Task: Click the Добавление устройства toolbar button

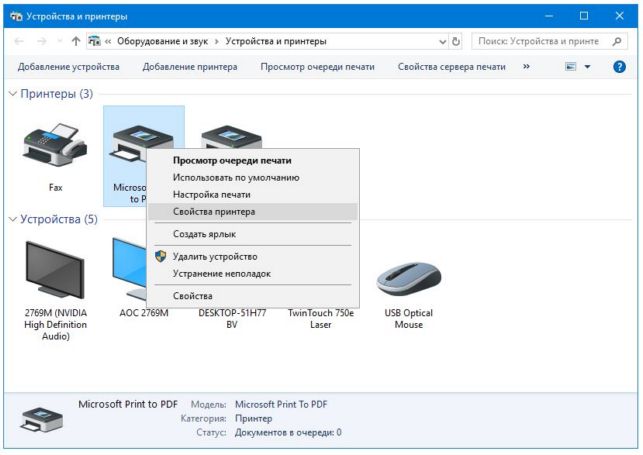Action: pyautogui.click(x=68, y=67)
